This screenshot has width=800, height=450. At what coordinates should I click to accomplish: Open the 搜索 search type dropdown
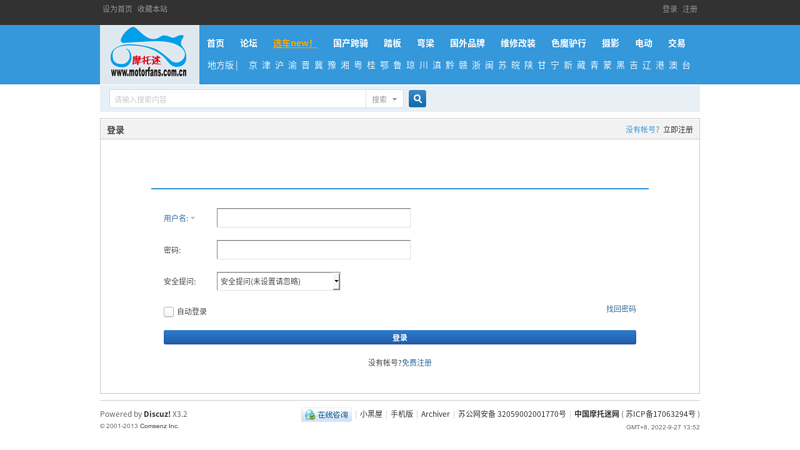click(384, 99)
